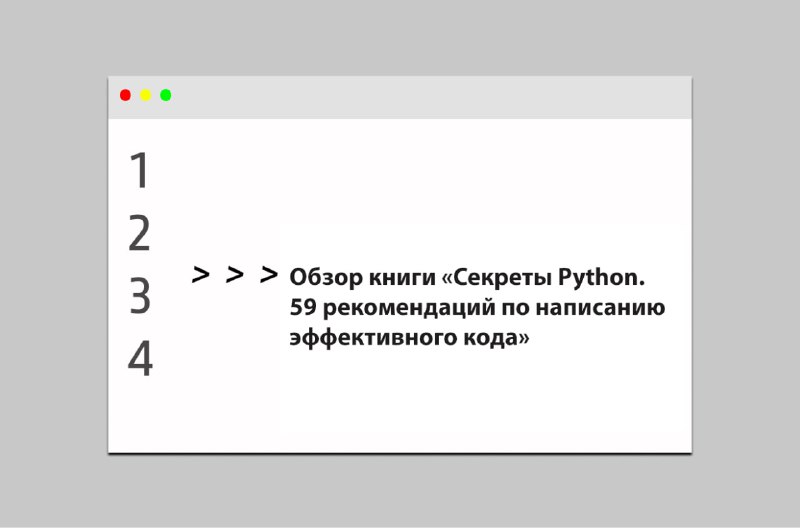Click the red close dot
800x528 pixels.
click(125, 95)
